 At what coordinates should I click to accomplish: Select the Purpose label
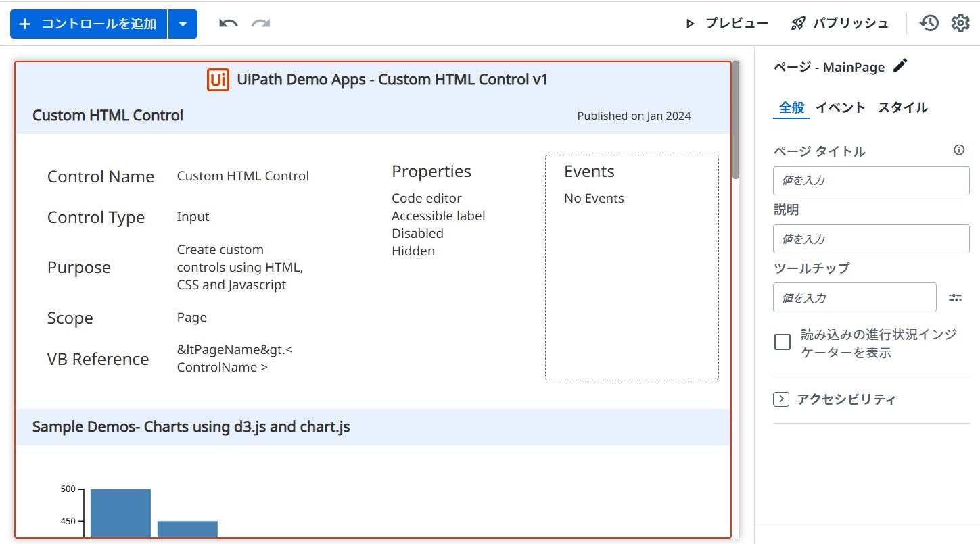79,268
